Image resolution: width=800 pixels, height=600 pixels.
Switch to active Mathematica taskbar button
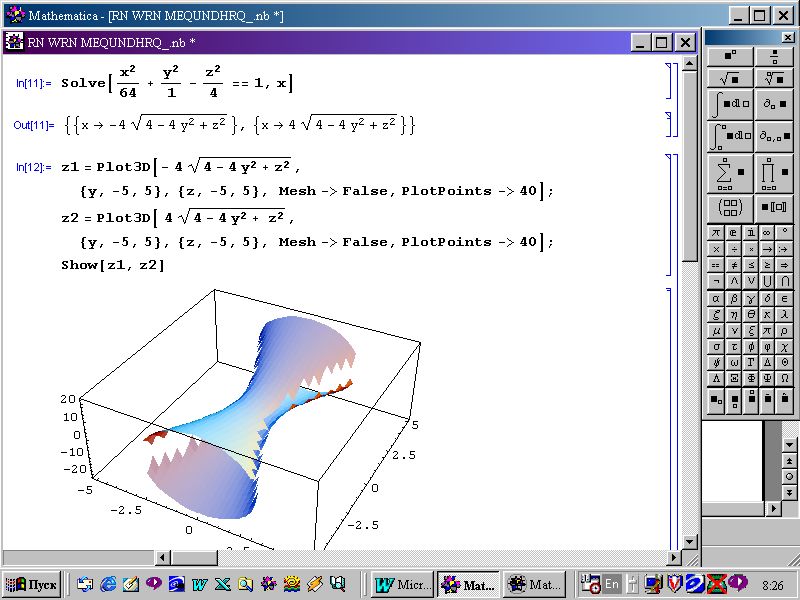point(468,585)
